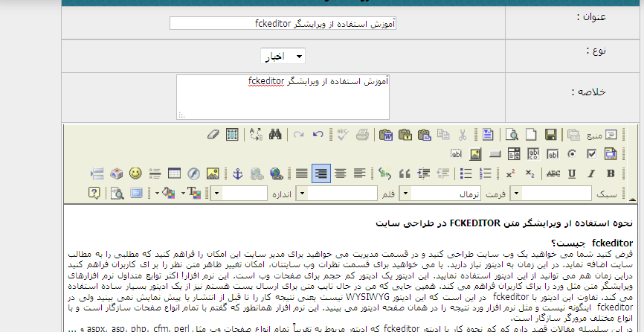Click the Cut scissors icon
644x332 pixels.
point(463,134)
